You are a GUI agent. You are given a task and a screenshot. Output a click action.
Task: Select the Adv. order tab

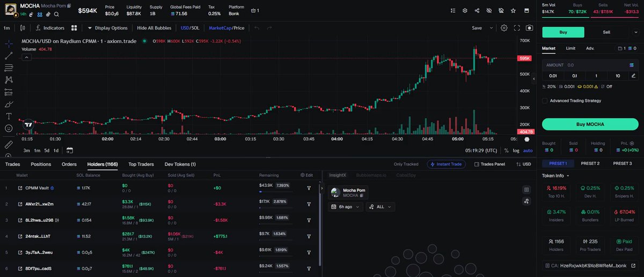(590, 48)
